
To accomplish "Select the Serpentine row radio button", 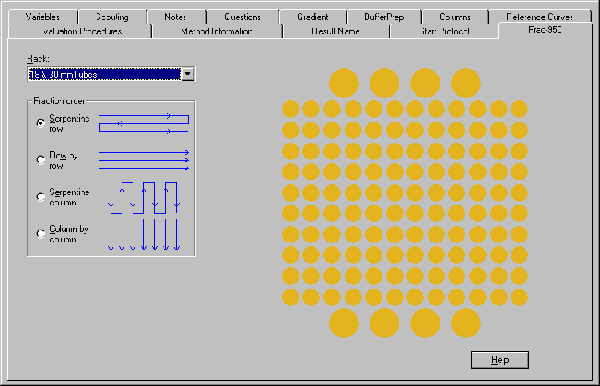I will click(41, 123).
